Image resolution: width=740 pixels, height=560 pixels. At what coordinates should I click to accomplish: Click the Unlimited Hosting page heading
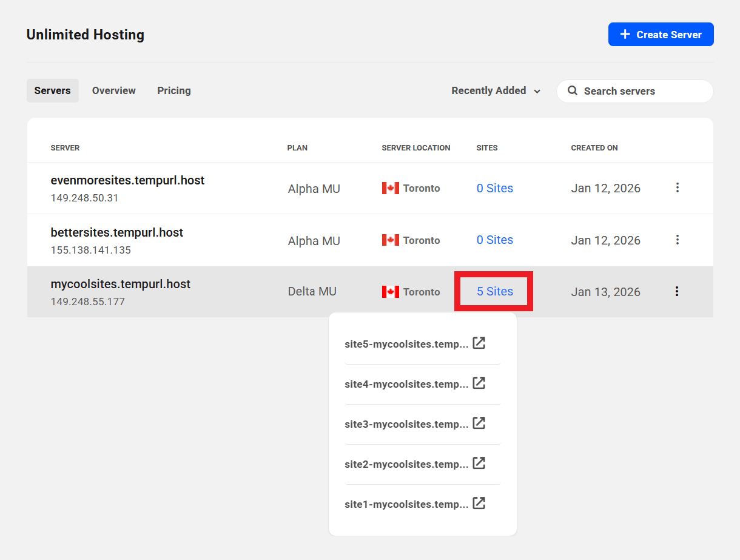click(86, 35)
